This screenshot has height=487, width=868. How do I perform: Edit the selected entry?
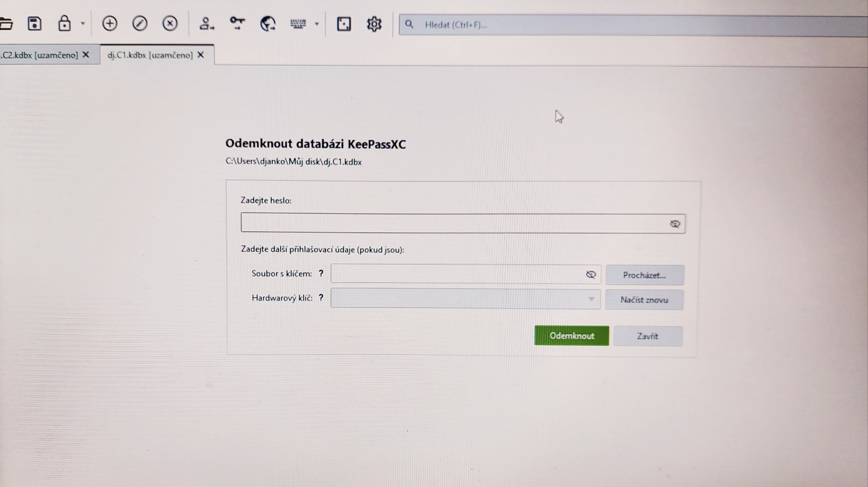point(140,23)
